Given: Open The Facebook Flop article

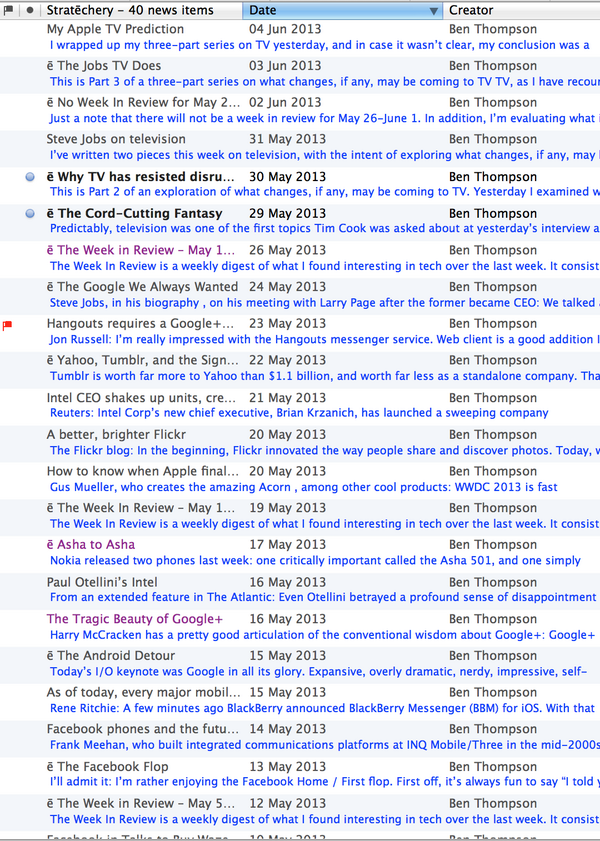Looking at the screenshot, I should [107, 766].
